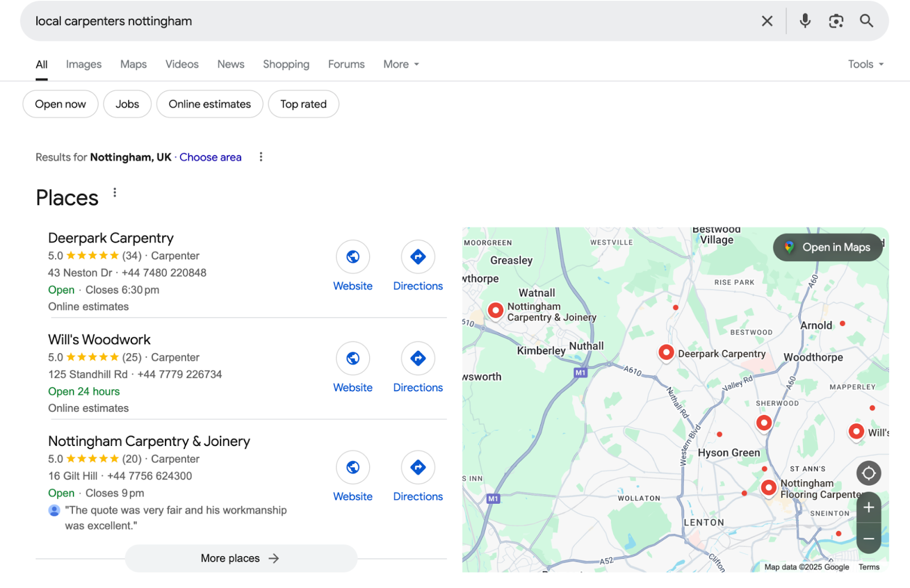The height and width of the screenshot is (588, 910).
Task: Select the Deerpark Carpentry map pin
Action: coord(666,353)
